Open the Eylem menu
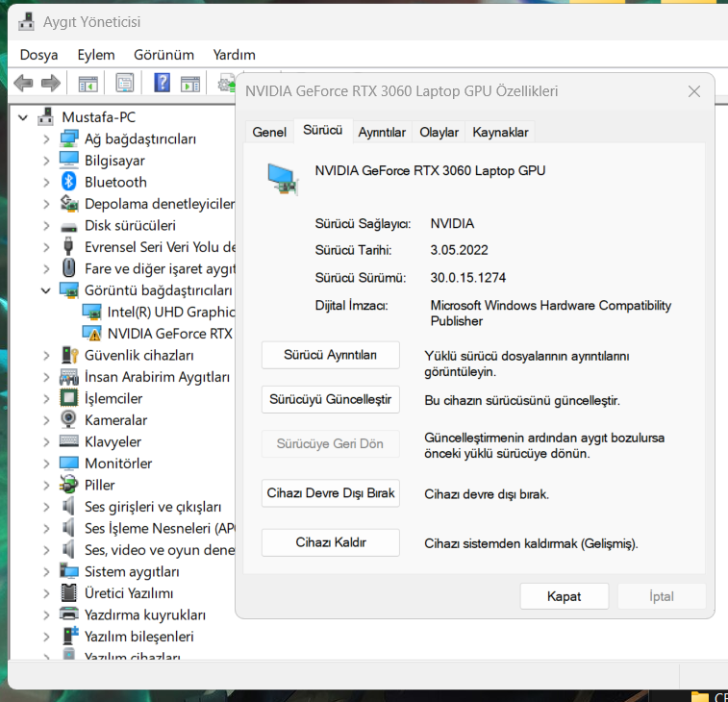 96,55
